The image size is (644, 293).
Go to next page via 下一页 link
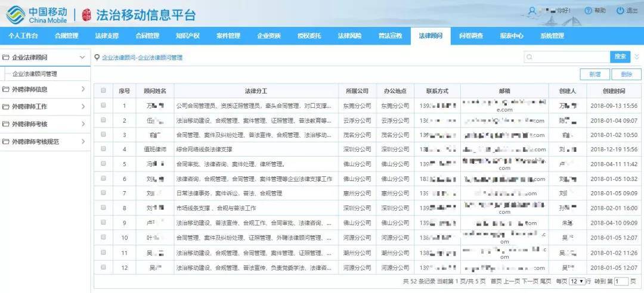(x=530, y=281)
